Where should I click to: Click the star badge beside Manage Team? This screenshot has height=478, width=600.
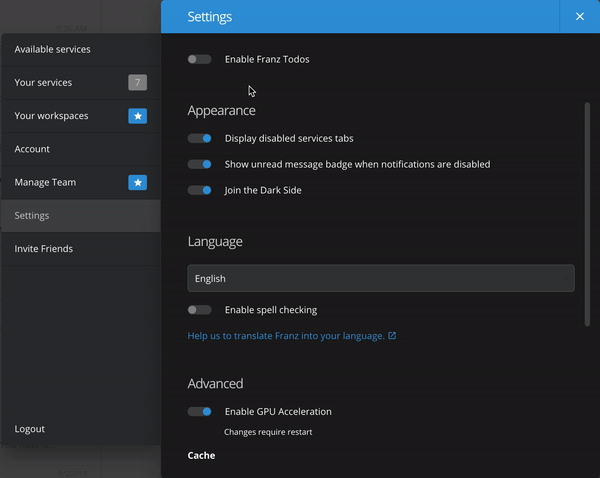(x=137, y=183)
